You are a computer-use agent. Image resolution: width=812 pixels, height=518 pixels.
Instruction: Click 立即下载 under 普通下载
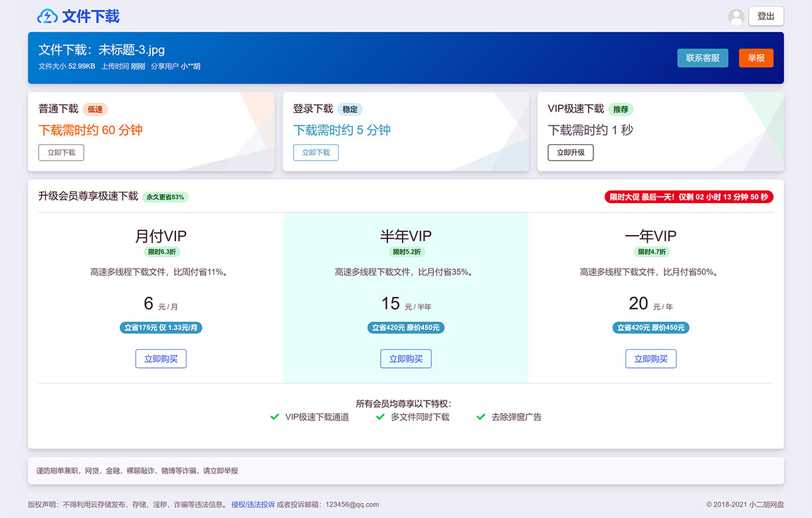pos(60,152)
